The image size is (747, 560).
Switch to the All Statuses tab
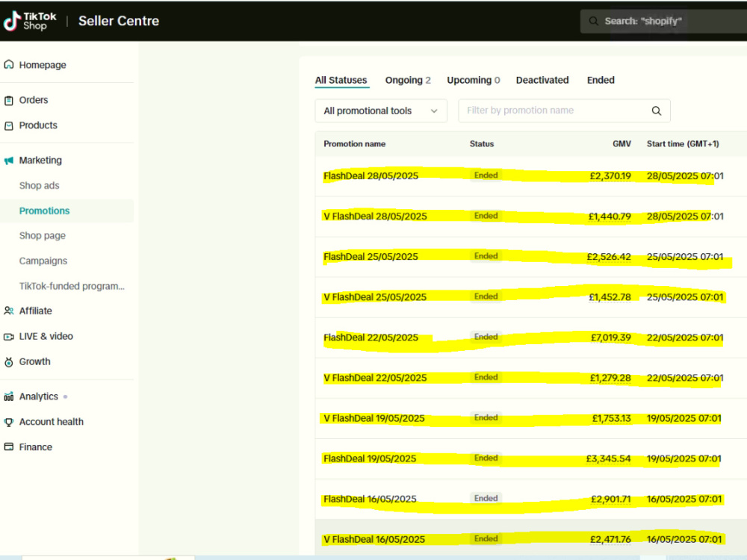341,80
